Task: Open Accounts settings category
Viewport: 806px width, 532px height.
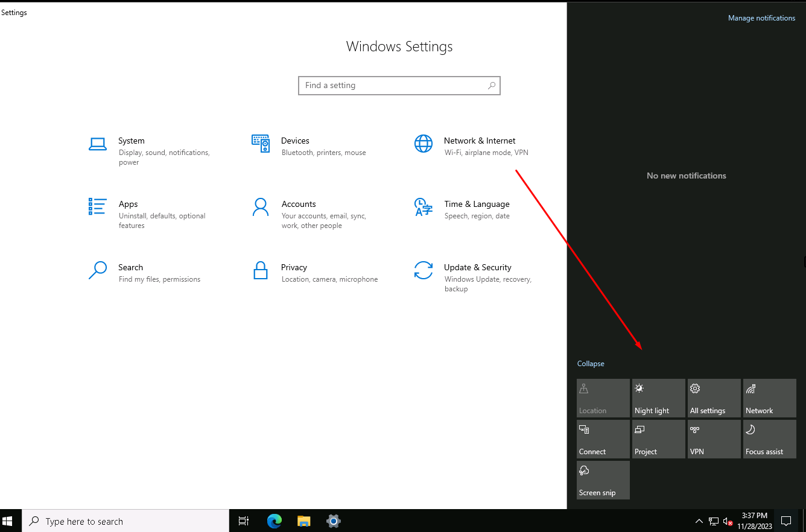Action: [x=298, y=204]
